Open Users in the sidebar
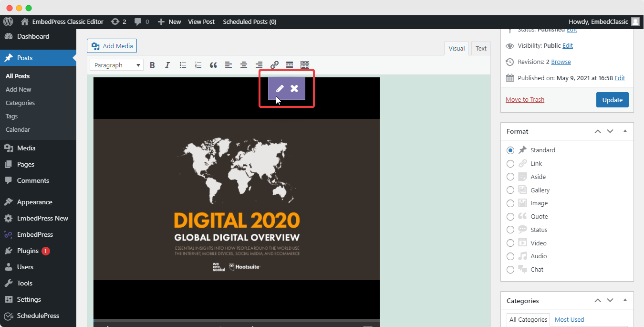Viewport: 644px width, 327px height. [x=38, y=267]
